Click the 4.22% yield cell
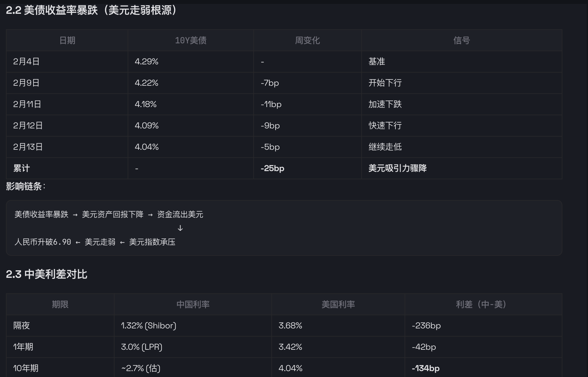588x377 pixels. (146, 83)
